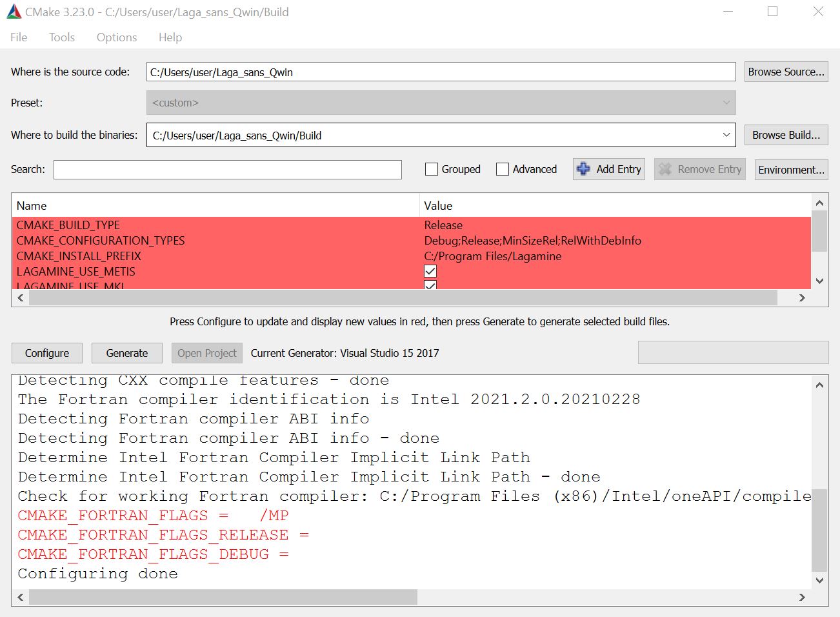Image resolution: width=840 pixels, height=617 pixels.
Task: Open the Tools menu
Action: [x=62, y=37]
